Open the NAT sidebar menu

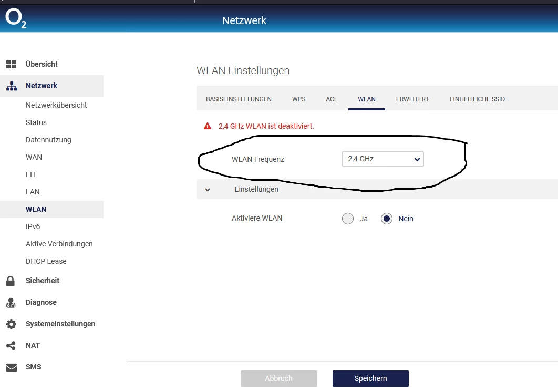point(33,345)
